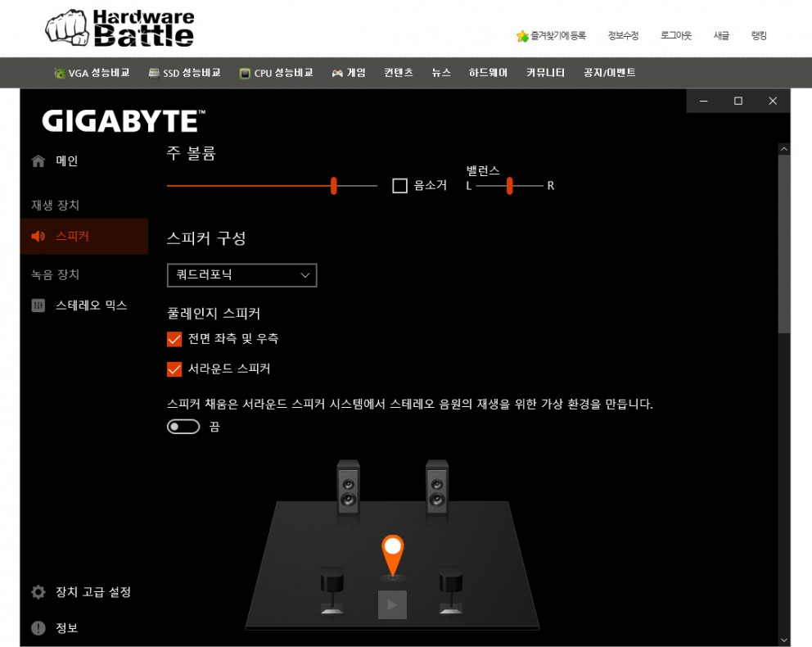812x647 pixels.
Task: Uncheck 전면 좌측 및 우측 full-range option
Action: (x=174, y=339)
